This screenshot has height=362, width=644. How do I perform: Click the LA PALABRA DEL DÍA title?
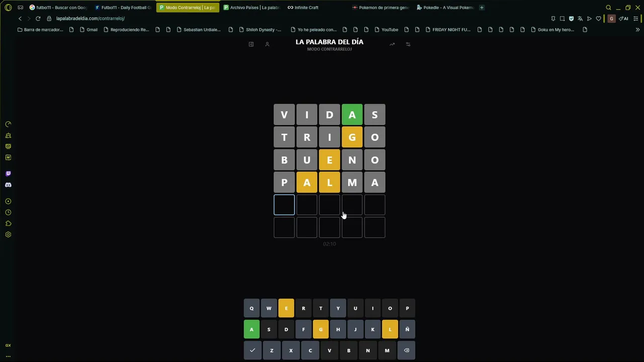click(330, 42)
